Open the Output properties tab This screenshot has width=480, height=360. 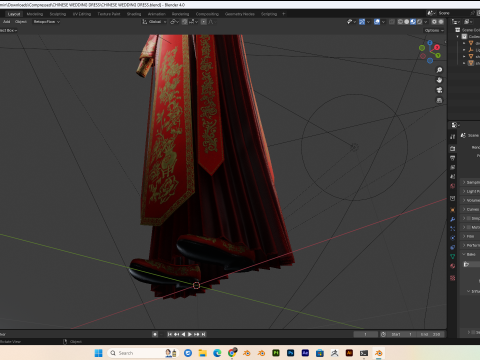click(x=452, y=158)
